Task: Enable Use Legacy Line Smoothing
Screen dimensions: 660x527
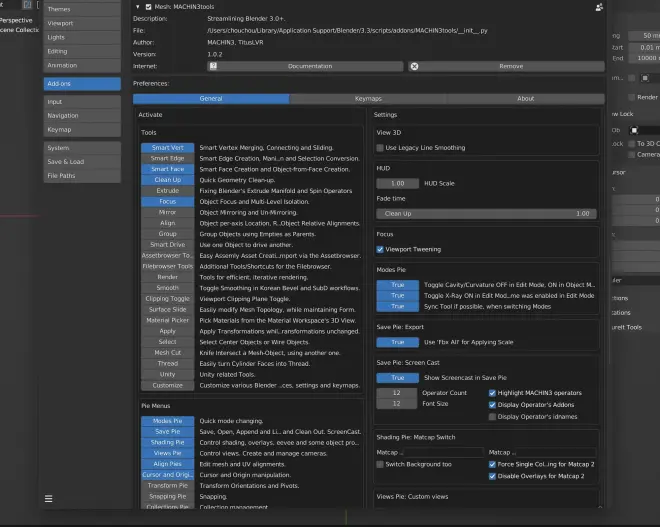Action: pyautogui.click(x=380, y=148)
